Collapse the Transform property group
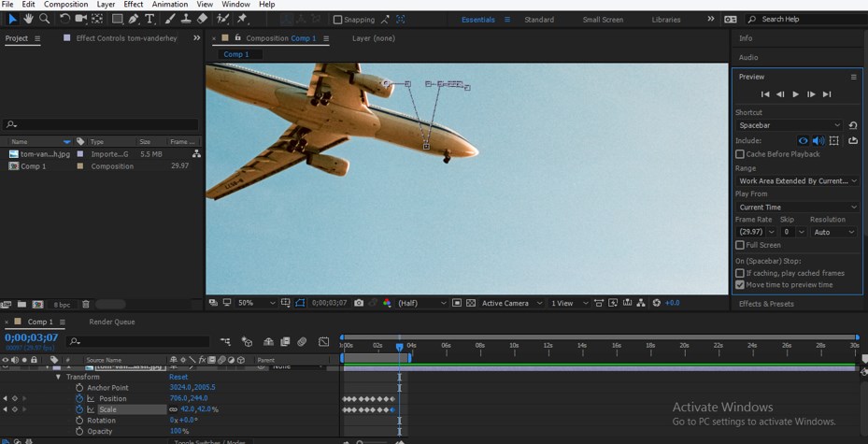The image size is (868, 444). pos(58,377)
